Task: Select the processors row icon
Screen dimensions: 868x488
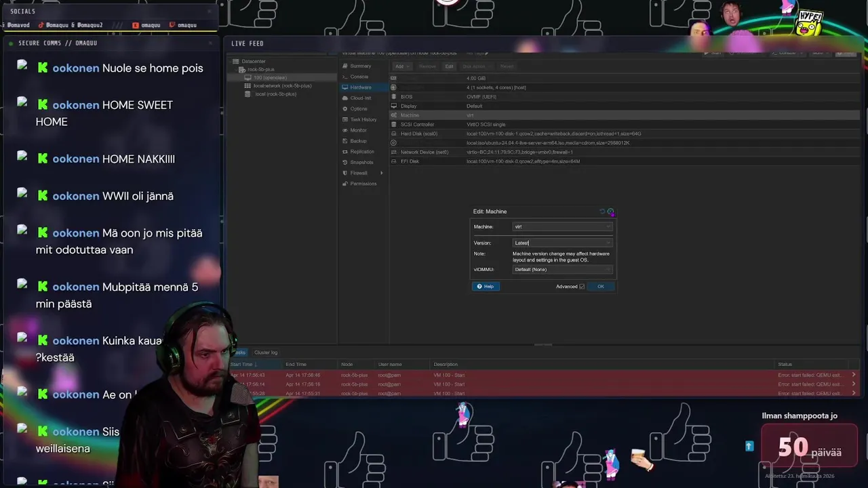Action: (394, 87)
